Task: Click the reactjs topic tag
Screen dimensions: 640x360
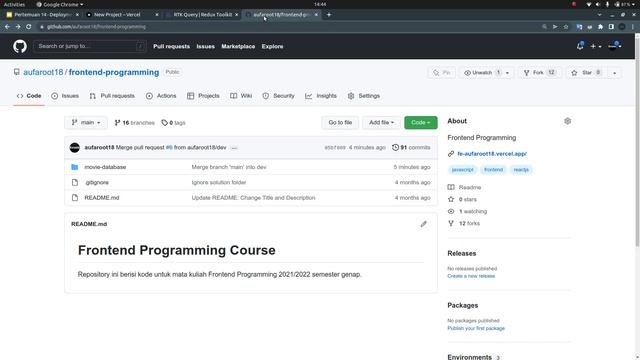Action: 521,170
